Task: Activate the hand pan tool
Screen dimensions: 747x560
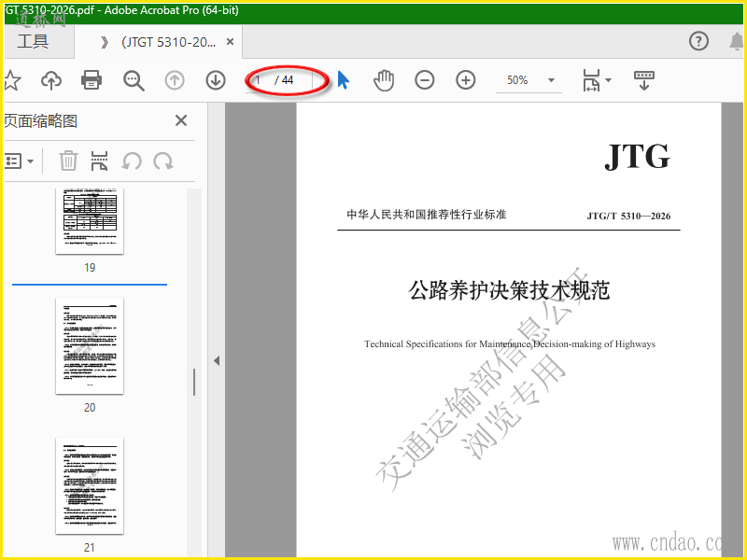Action: [384, 80]
